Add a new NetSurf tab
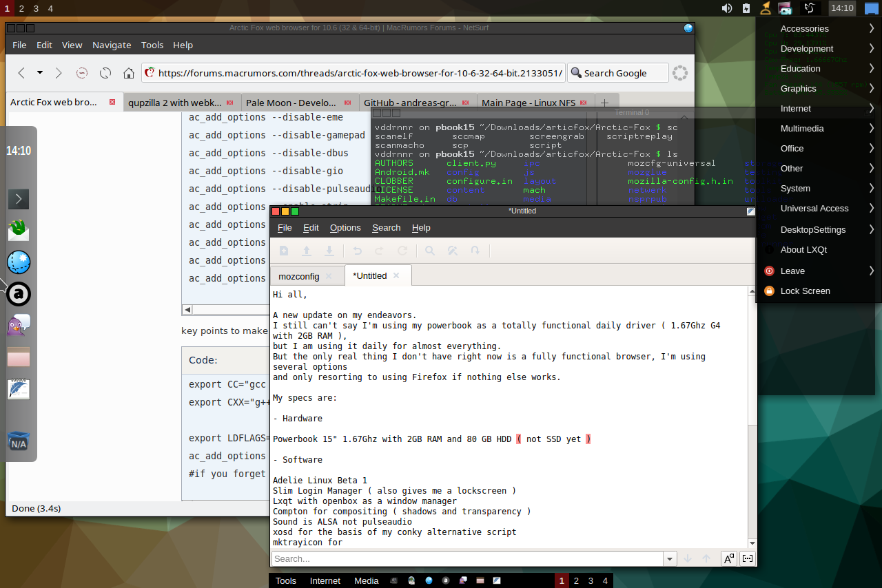 click(605, 103)
